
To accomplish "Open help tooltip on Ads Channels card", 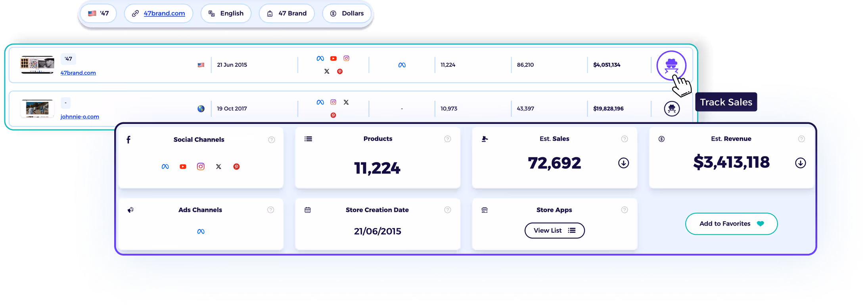I will pos(270,210).
